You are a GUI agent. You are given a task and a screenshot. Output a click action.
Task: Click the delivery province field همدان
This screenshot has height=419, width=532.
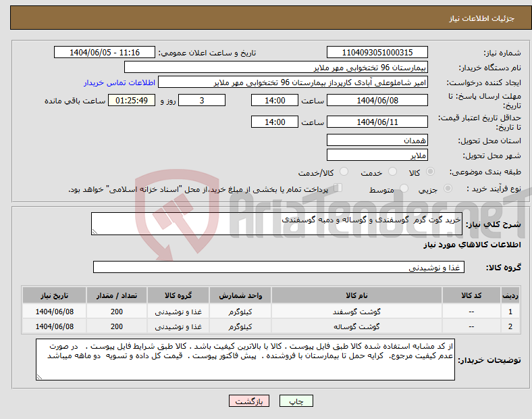pyautogui.click(x=377, y=141)
